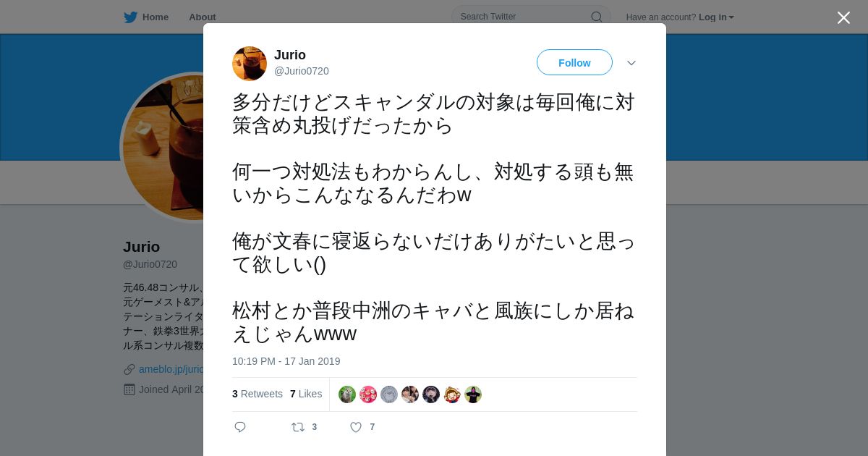Click the Twitter bird Home icon
The height and width of the screenshot is (456, 868).
130,17
